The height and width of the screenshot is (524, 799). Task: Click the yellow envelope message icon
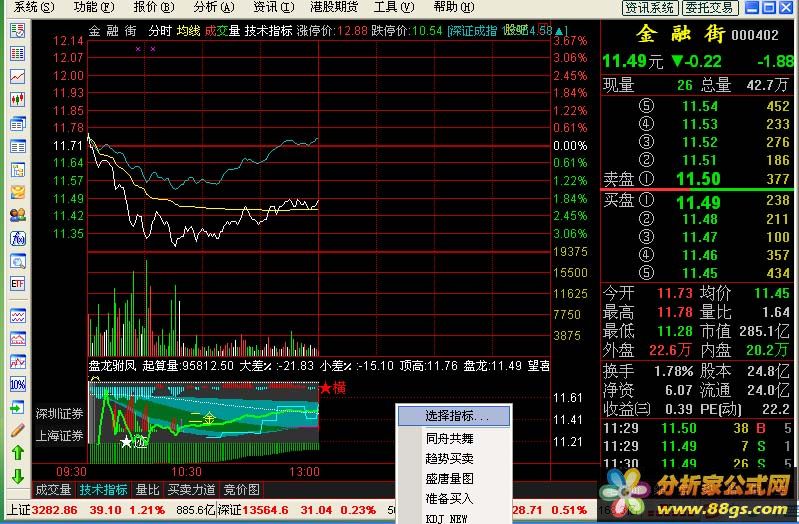[x=17, y=192]
